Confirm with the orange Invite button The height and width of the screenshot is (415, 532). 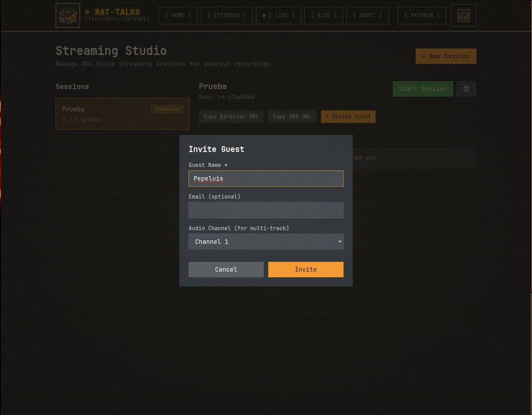coord(306,269)
